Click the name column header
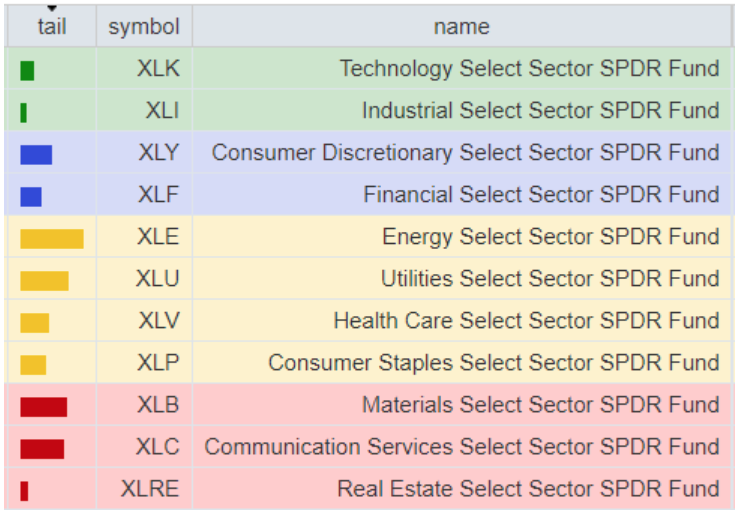Screen dimensions: 736x510 click(x=461, y=26)
